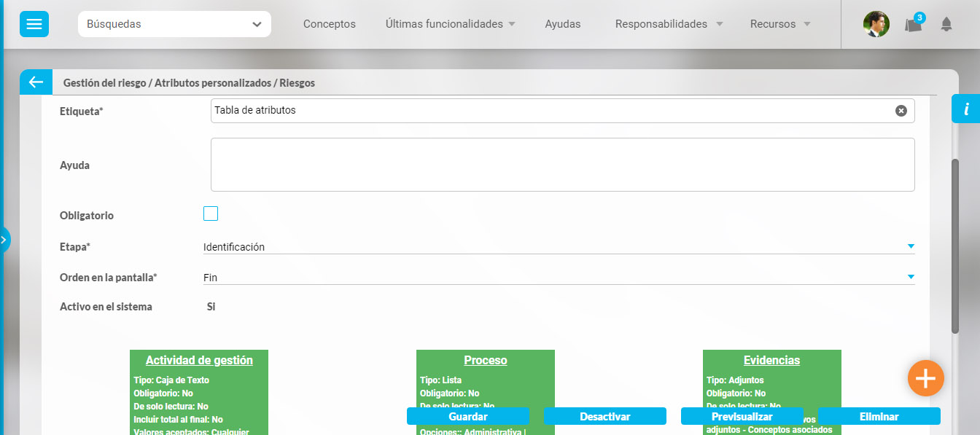Open the Etapa dropdown
This screenshot has width=980, height=435.
point(559,247)
